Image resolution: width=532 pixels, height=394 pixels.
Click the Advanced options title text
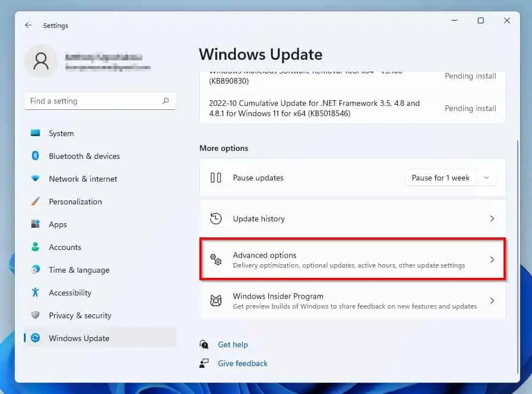tap(265, 255)
